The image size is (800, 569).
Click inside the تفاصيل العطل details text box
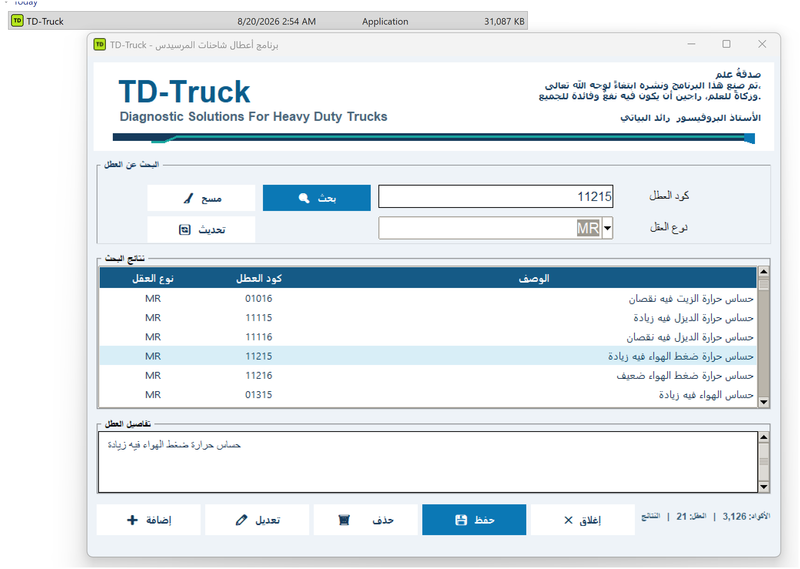point(428,462)
